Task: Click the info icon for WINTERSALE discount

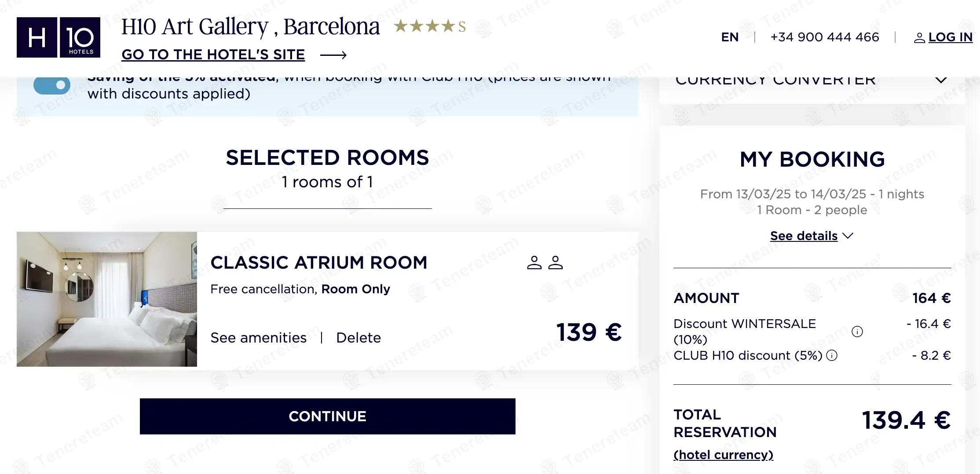Action: tap(857, 332)
